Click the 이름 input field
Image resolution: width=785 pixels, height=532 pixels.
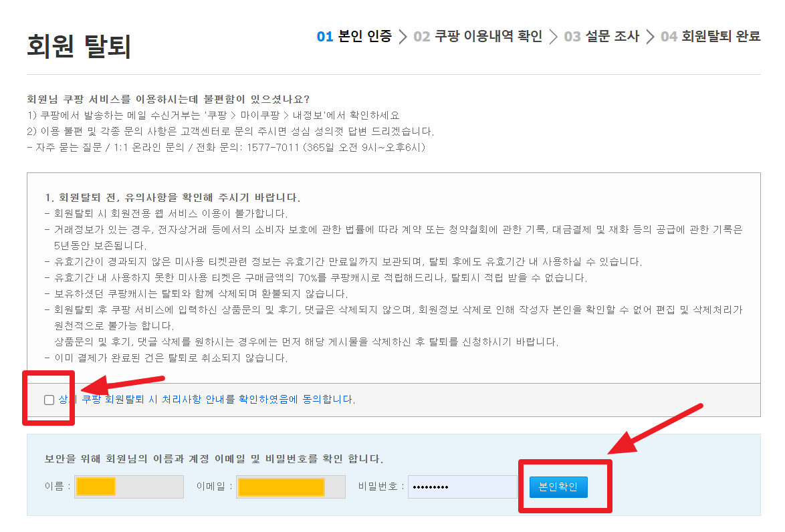click(129, 487)
